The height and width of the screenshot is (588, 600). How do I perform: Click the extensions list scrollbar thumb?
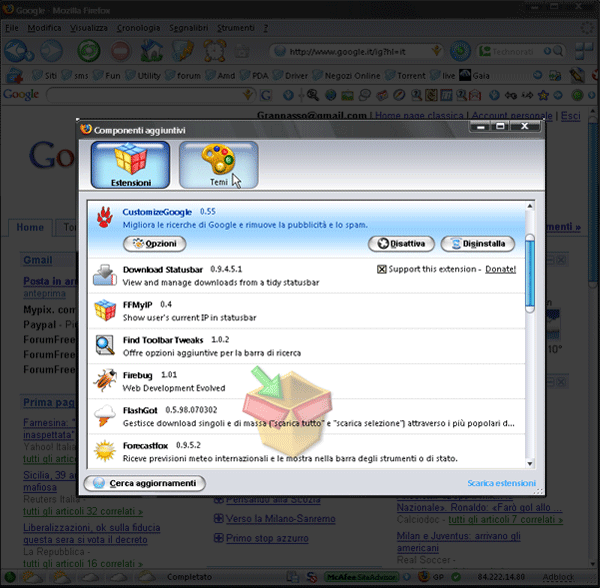[x=530, y=274]
